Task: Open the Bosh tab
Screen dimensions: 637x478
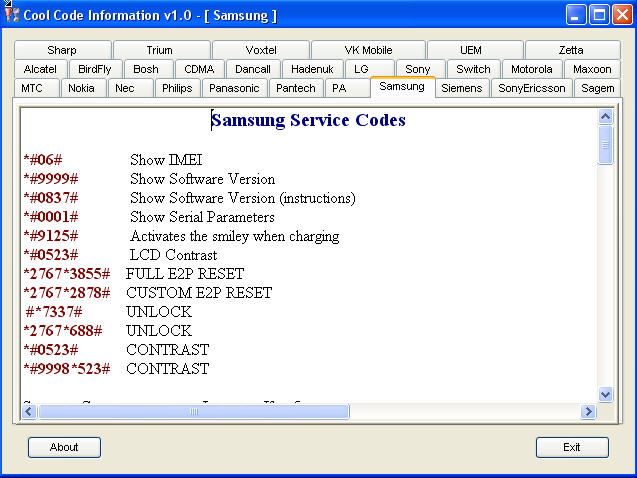Action: click(x=149, y=69)
